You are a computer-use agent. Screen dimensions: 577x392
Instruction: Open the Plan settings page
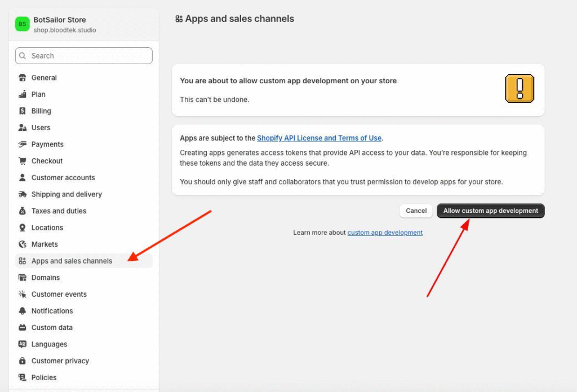pyautogui.click(x=83, y=94)
